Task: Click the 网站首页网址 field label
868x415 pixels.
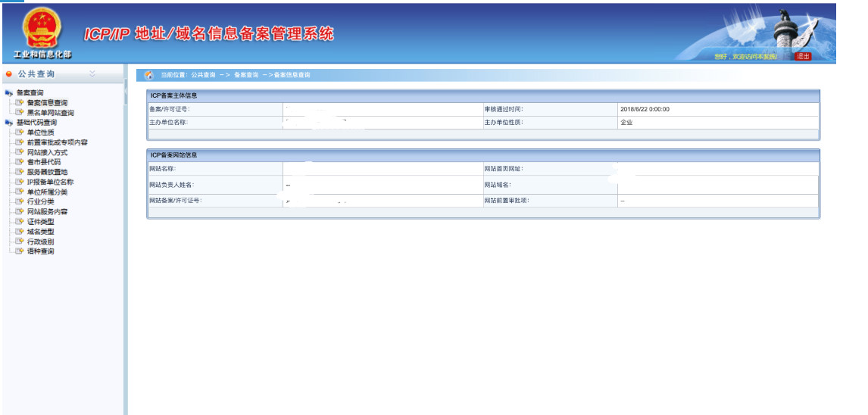Action: click(503, 169)
